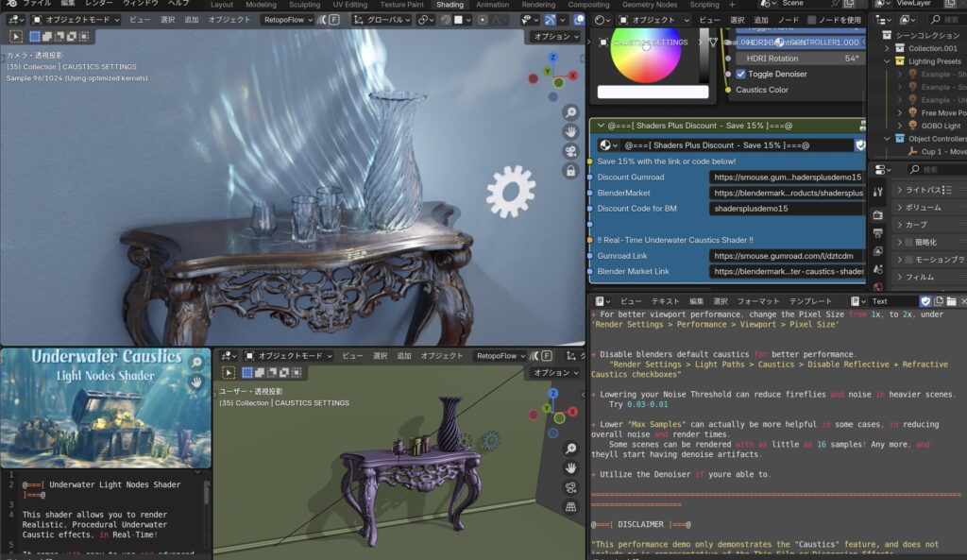This screenshot has width=967, height=560.
Task: Click the shield icon on Shaders Plus Discount node
Action: (x=859, y=145)
